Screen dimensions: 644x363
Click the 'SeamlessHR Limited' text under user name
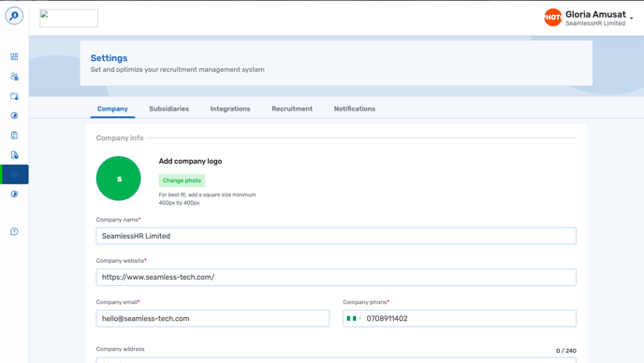(595, 23)
